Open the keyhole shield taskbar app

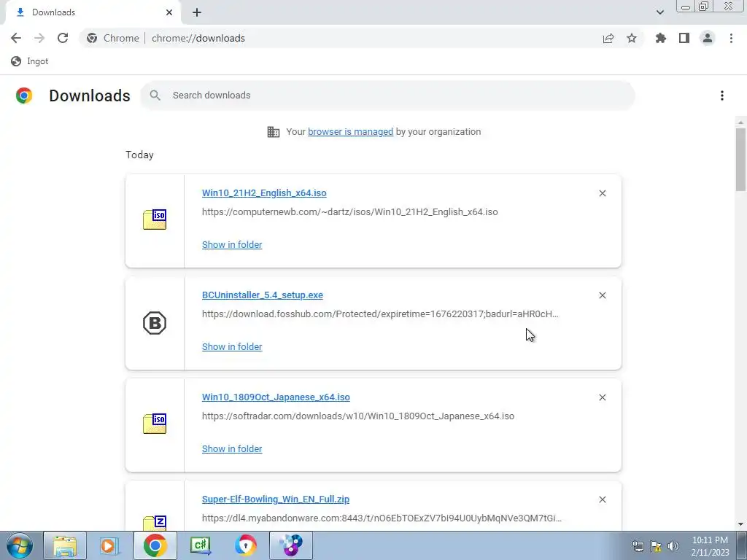coord(246,545)
